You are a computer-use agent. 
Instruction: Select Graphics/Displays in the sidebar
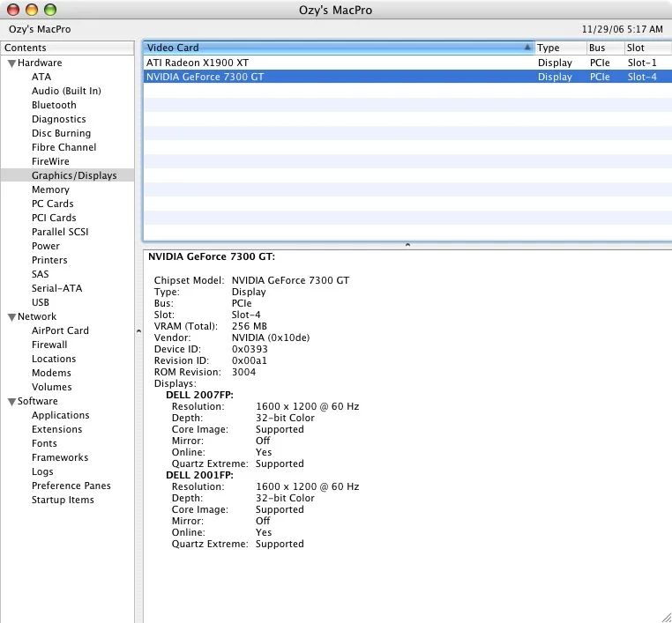[x=74, y=175]
